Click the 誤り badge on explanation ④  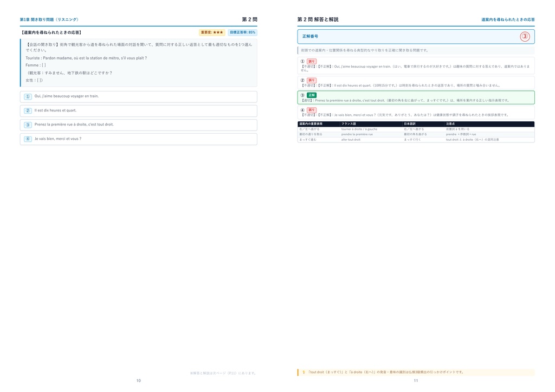pos(312,110)
